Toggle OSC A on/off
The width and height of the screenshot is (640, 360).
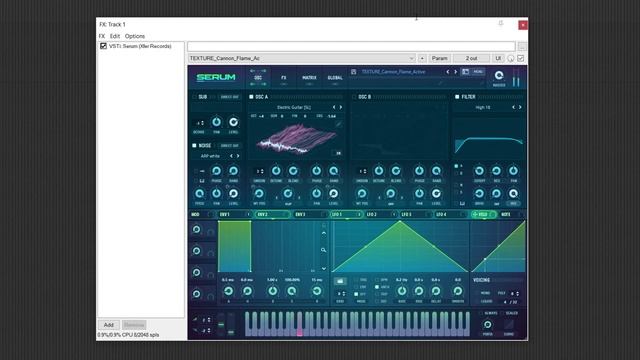[251, 97]
